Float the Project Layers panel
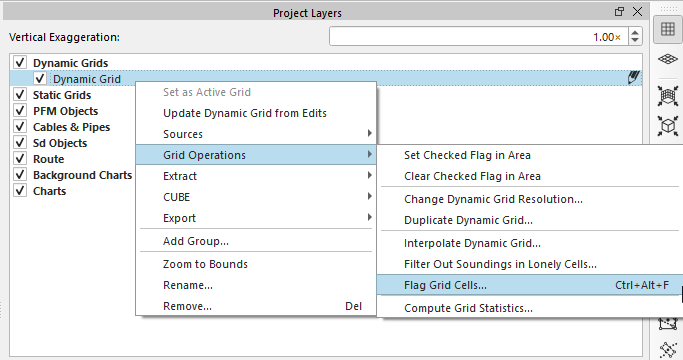Screen dimensions: 683x360 619,12
